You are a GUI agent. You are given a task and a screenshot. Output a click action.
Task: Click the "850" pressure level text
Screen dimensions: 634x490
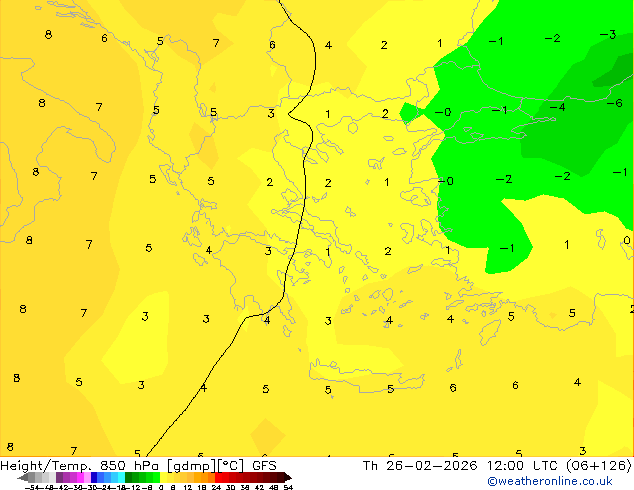tap(113, 466)
